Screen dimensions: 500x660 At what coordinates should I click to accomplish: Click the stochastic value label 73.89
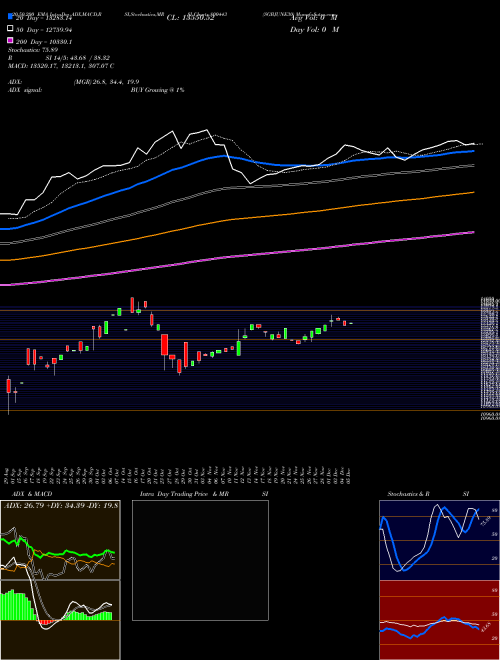coord(484,521)
